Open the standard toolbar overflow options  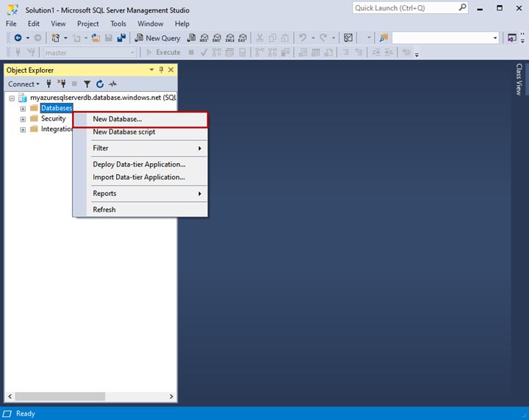point(522,38)
